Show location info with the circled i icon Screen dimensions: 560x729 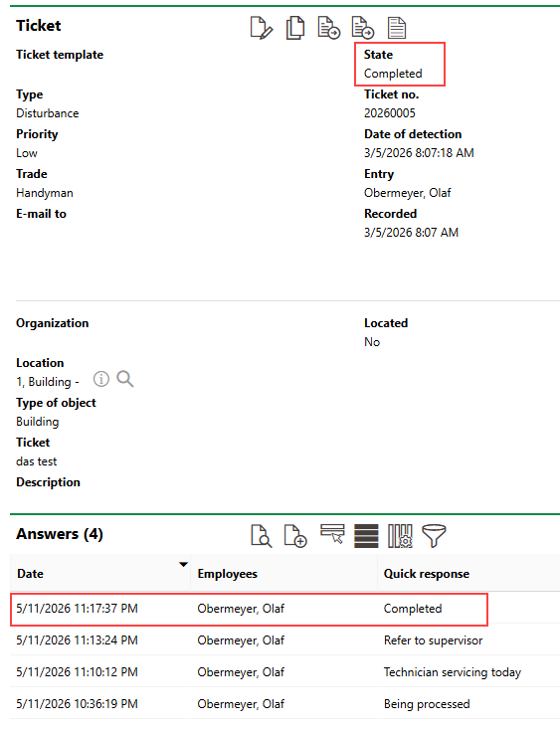click(x=100, y=379)
